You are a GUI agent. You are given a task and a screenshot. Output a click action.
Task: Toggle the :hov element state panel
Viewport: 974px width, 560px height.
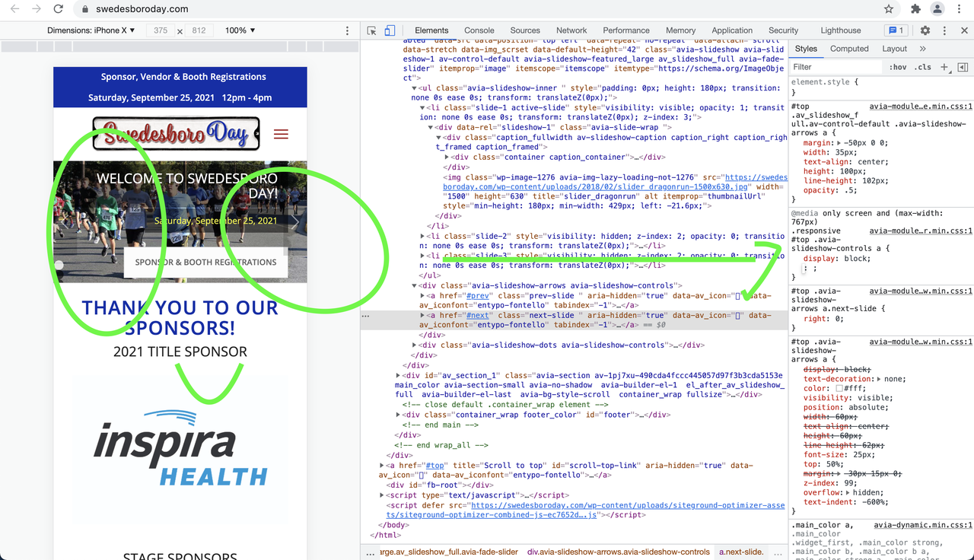(898, 67)
